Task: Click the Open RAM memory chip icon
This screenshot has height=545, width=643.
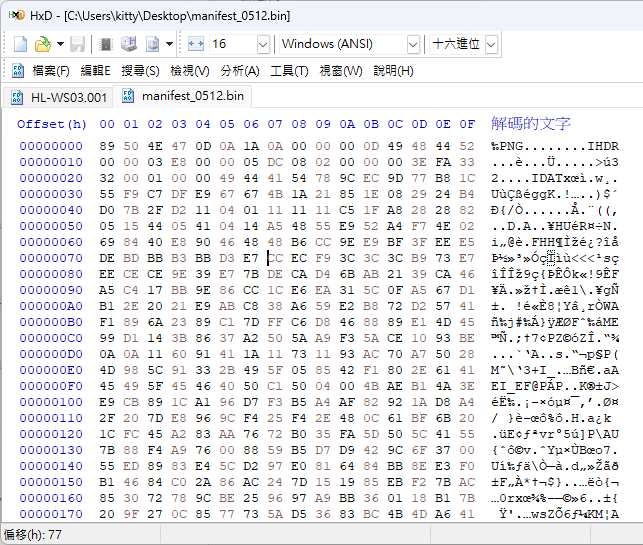Action: pos(106,44)
